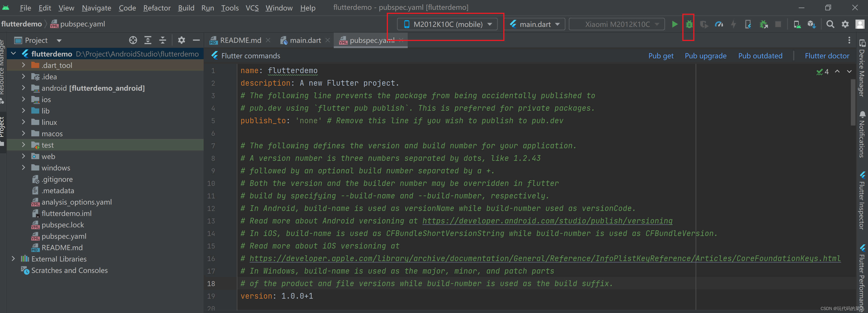Click Select Opened File crosshair icon
This screenshot has height=313, width=868.
[x=133, y=41]
